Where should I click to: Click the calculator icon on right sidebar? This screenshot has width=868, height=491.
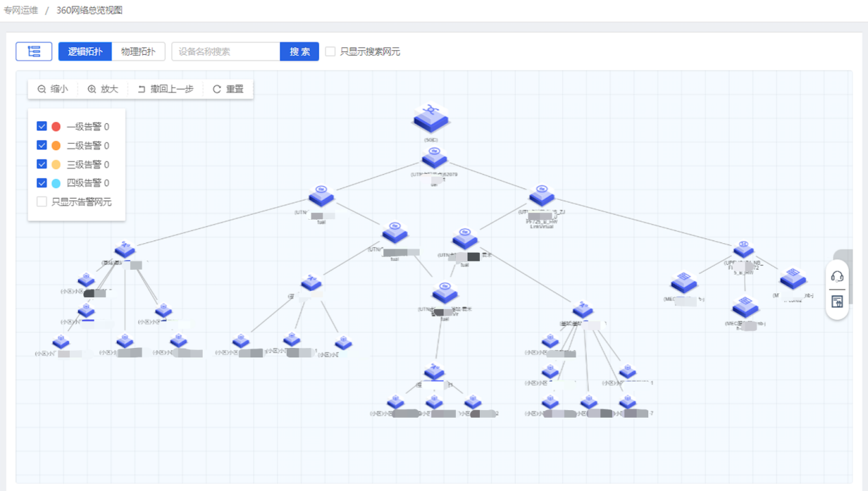pyautogui.click(x=837, y=302)
